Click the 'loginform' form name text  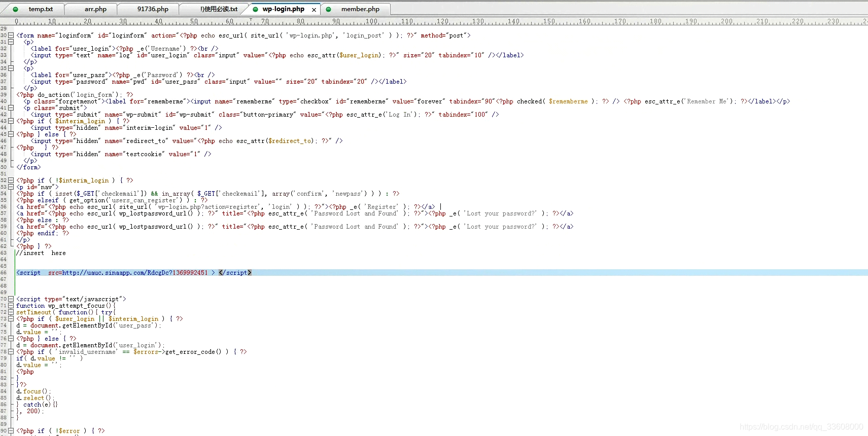click(x=76, y=35)
